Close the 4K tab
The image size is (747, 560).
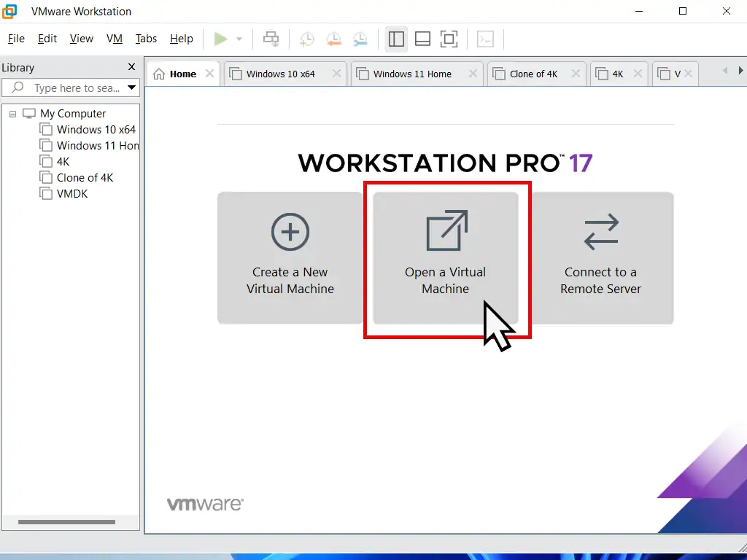coord(638,74)
